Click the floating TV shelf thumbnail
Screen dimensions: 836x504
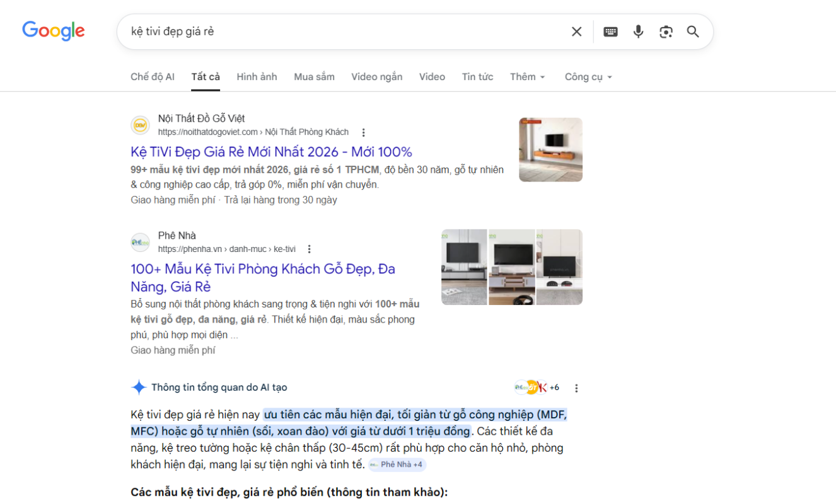pyautogui.click(x=550, y=149)
